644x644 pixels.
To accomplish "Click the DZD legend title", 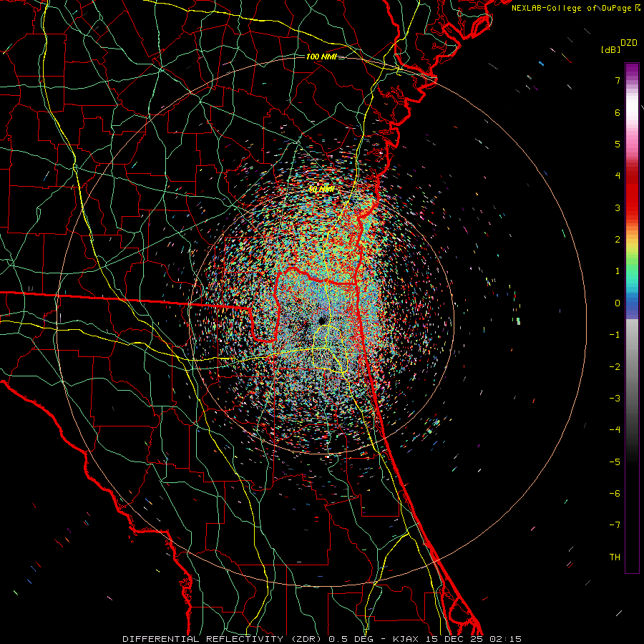I will point(629,42).
